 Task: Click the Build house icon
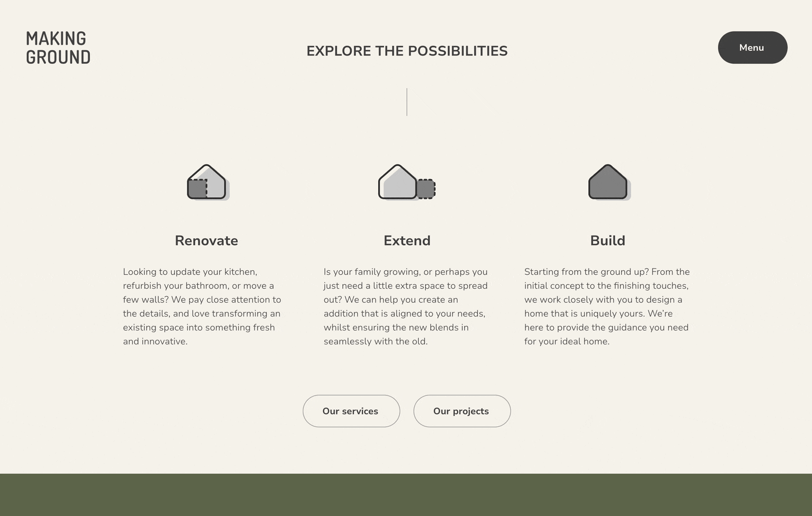coord(610,182)
